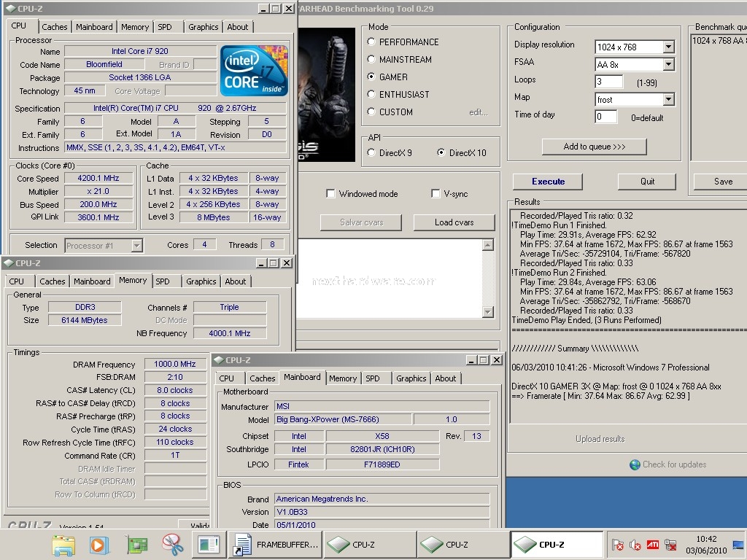Click the QPI Link value 3600.1 MHz
Screen dimensions: 747x560
[x=98, y=217]
